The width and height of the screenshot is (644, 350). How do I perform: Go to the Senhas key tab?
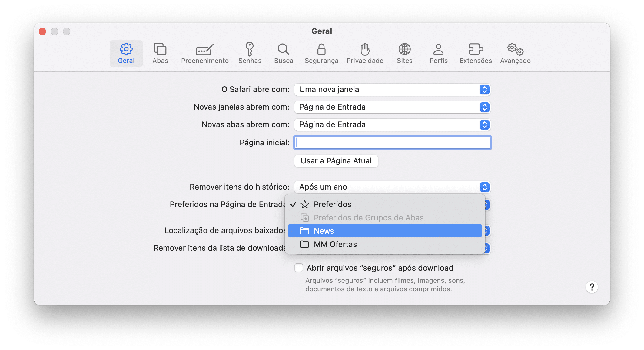250,54
